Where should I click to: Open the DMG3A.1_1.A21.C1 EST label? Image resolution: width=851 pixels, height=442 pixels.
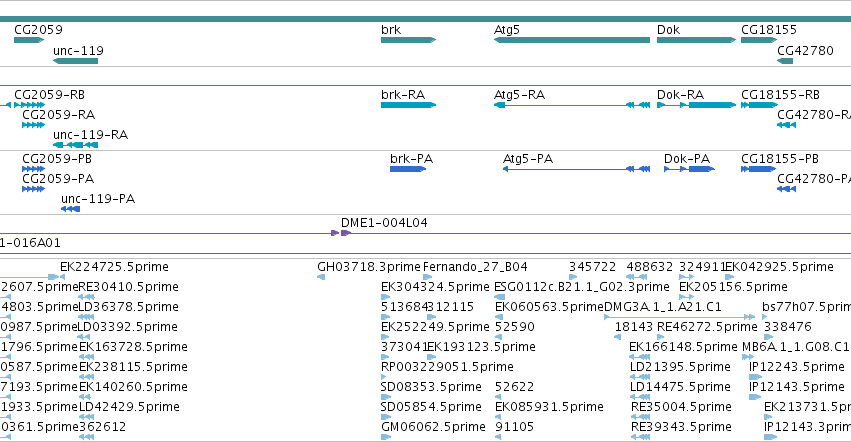pos(663,307)
